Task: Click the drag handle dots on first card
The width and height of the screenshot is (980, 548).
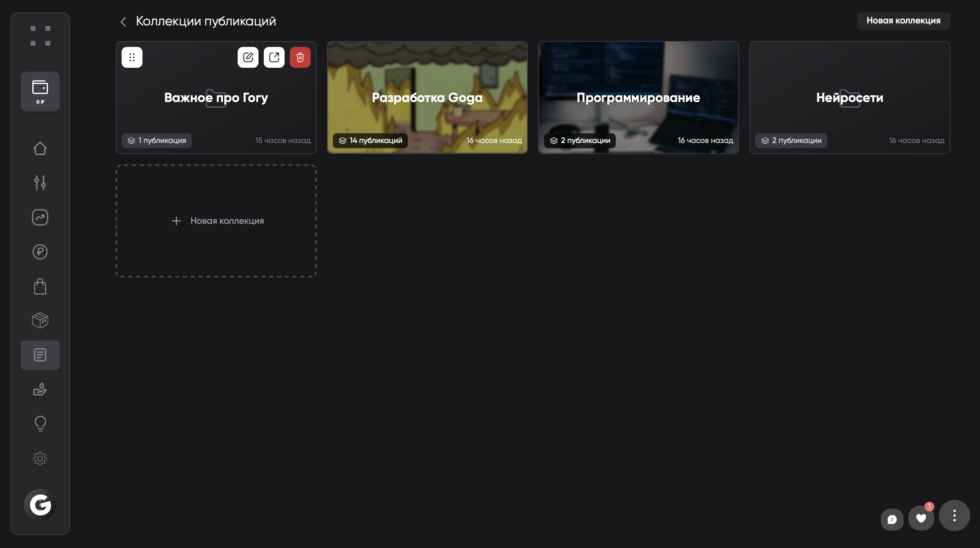Action: tap(132, 57)
